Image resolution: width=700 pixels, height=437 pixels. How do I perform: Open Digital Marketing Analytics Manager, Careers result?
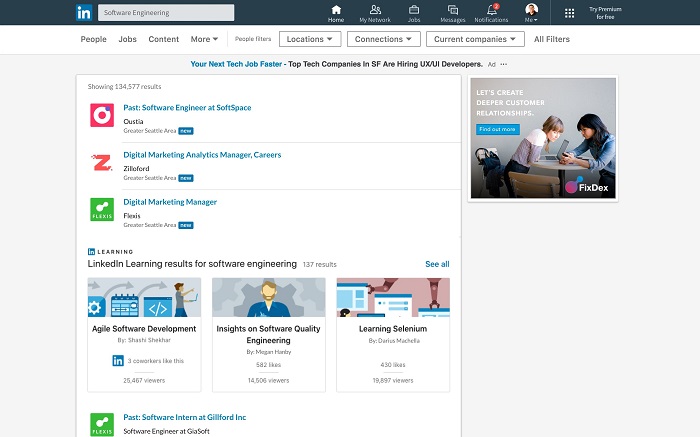coord(202,155)
